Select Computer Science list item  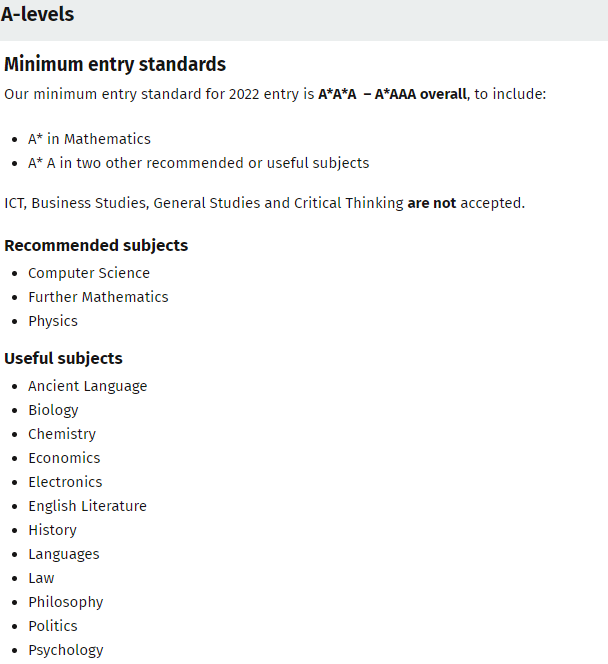[x=89, y=273]
